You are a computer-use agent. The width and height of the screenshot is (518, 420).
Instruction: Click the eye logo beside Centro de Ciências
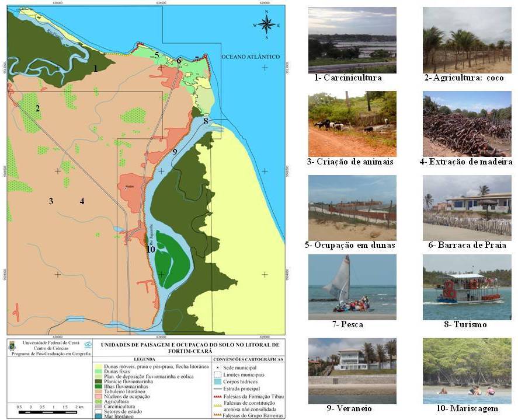point(88,345)
